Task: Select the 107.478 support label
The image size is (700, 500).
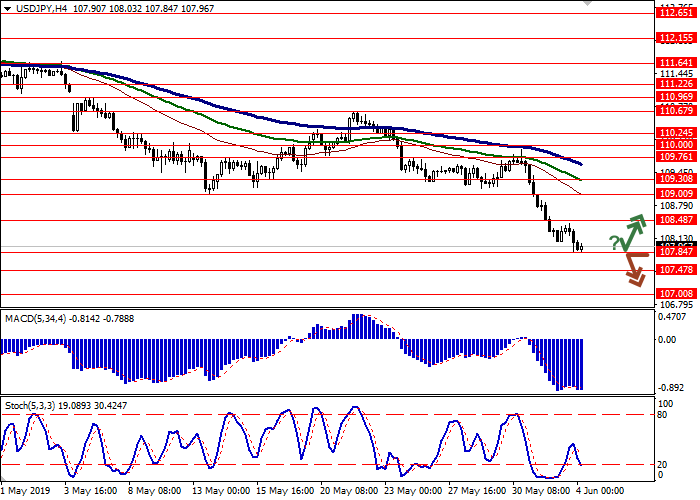Action: click(x=675, y=270)
